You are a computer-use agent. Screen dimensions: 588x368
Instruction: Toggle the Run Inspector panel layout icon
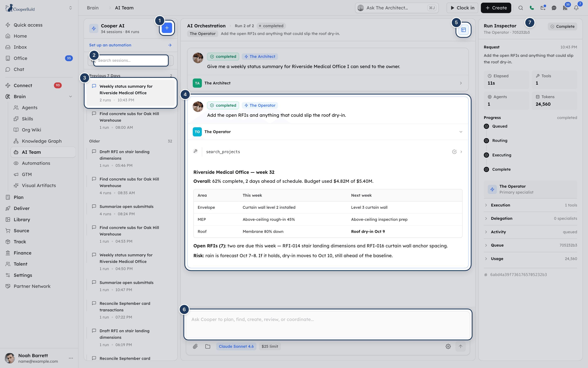coord(463,30)
